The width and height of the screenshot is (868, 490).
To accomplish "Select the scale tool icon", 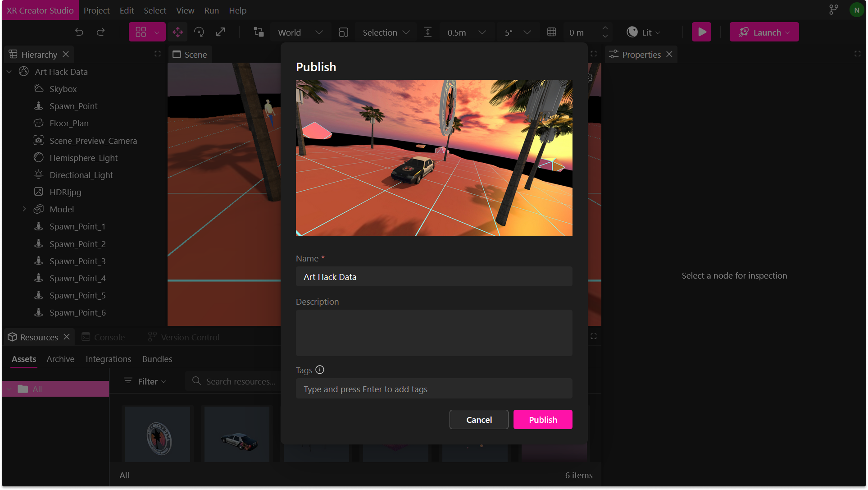I will pyautogui.click(x=220, y=32).
